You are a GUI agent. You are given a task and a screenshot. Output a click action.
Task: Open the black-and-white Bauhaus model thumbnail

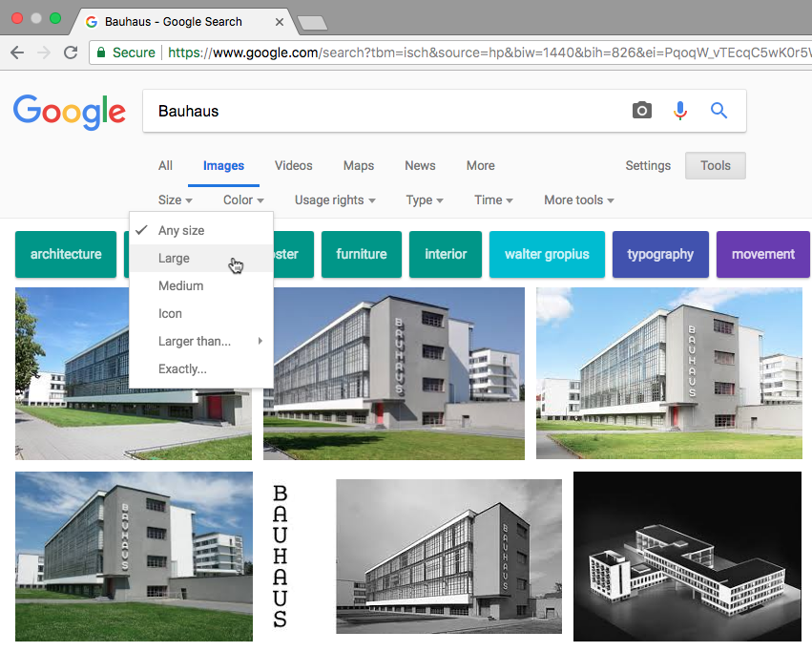[687, 556]
